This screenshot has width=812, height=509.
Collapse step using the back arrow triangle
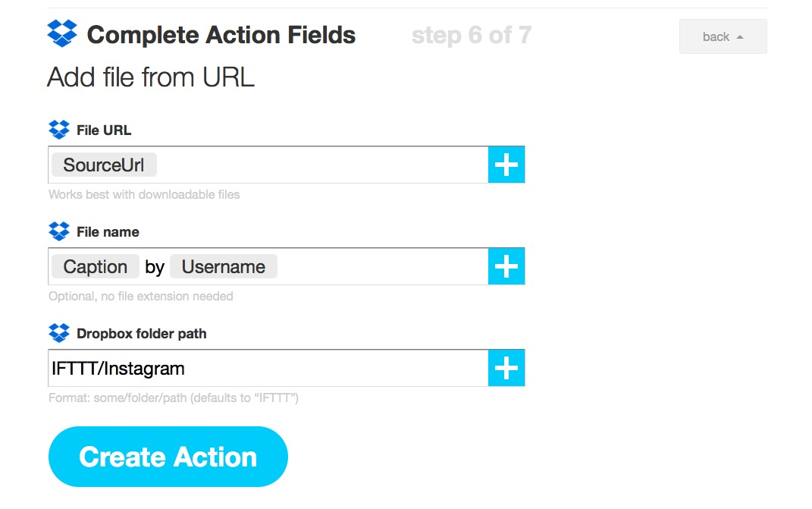pos(740,37)
